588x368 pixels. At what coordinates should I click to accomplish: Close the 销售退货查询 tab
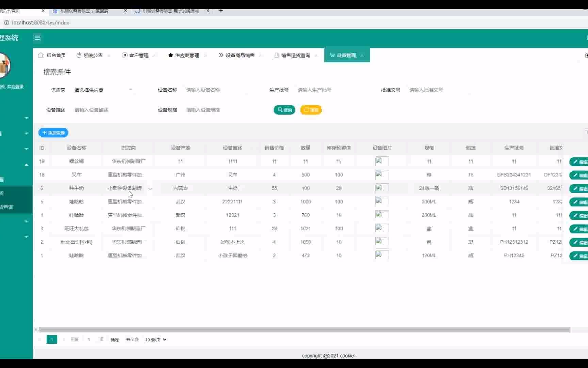point(316,56)
